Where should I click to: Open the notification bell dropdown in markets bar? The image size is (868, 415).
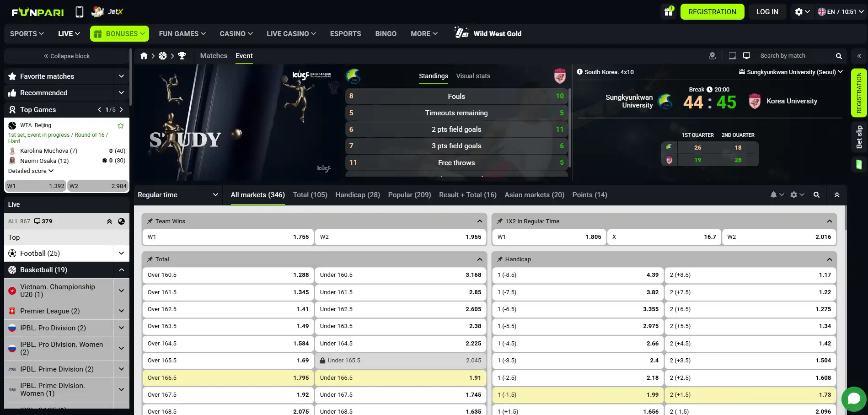coord(777,195)
